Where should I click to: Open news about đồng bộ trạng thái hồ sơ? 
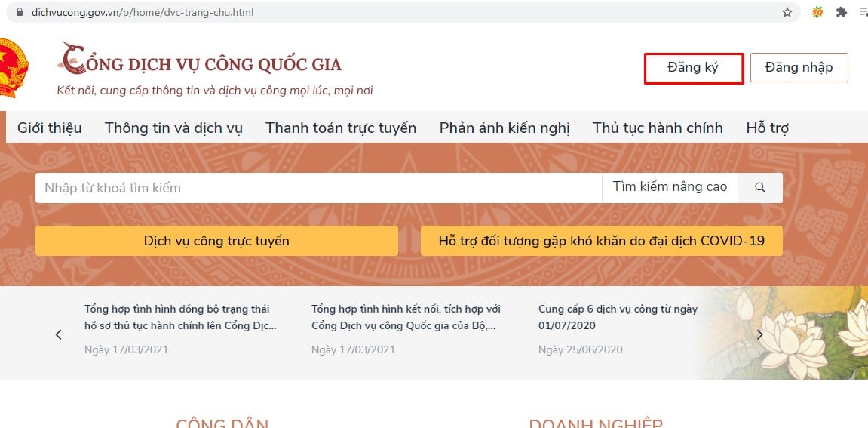pos(180,317)
